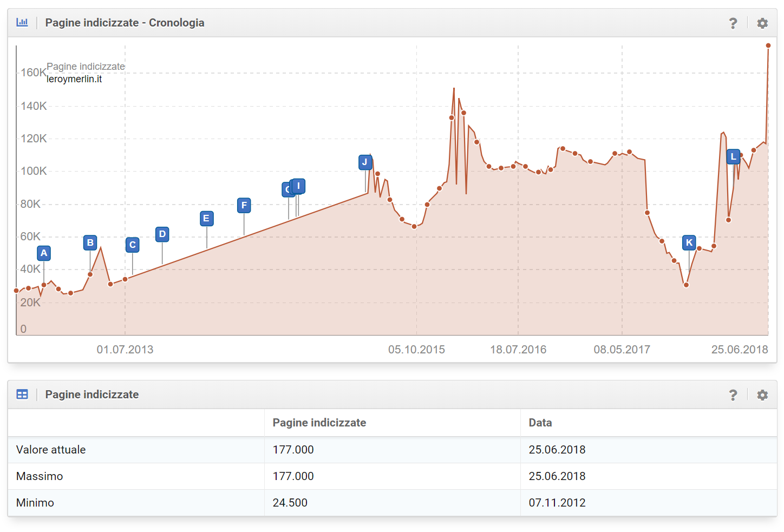
Task: Open help for Pagine indicizzate - Cronologia chart
Action: click(733, 23)
